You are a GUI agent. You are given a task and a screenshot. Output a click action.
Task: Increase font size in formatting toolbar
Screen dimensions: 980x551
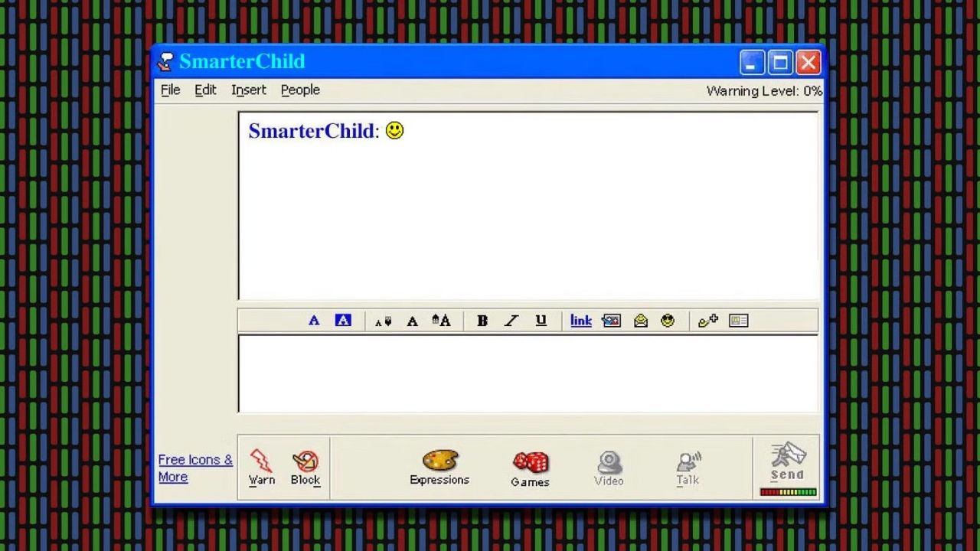coord(442,321)
